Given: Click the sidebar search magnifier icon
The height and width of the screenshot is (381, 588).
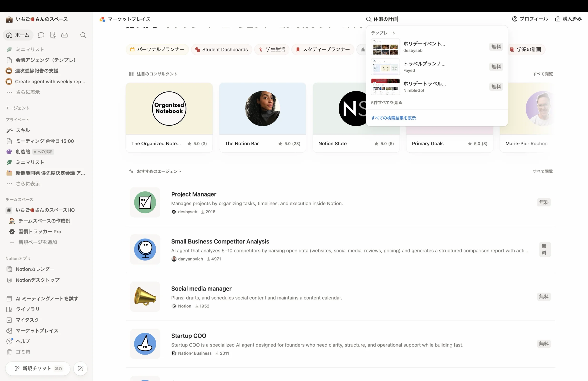Looking at the screenshot, I should tap(83, 35).
